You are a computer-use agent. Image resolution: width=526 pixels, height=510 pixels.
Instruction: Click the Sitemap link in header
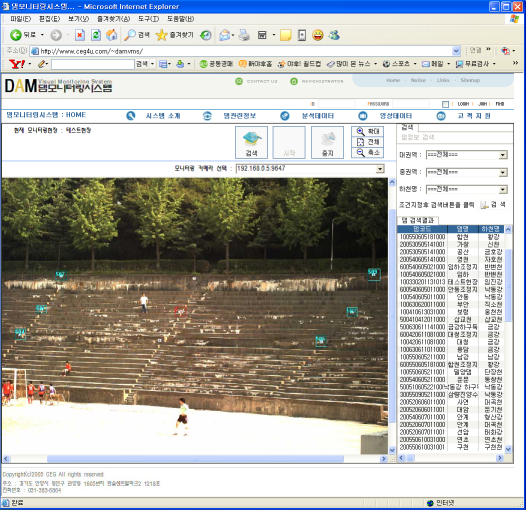[470, 80]
